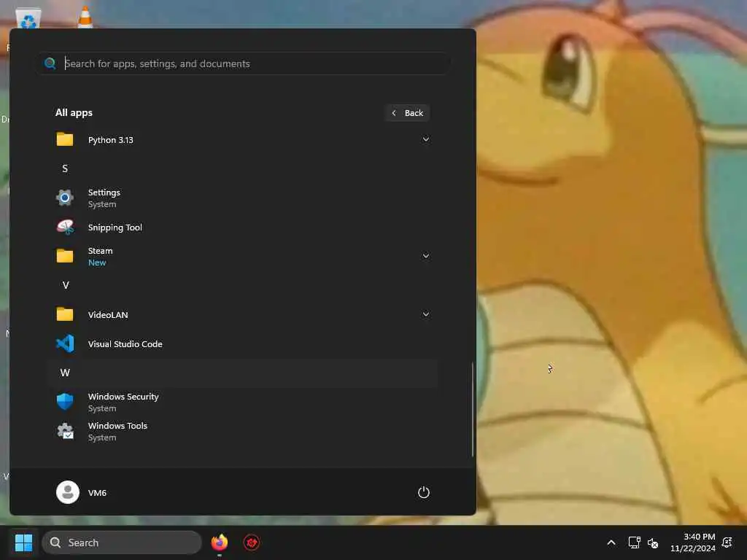Image resolution: width=747 pixels, height=560 pixels.
Task: Jump to letter V section header
Action: coord(66,285)
